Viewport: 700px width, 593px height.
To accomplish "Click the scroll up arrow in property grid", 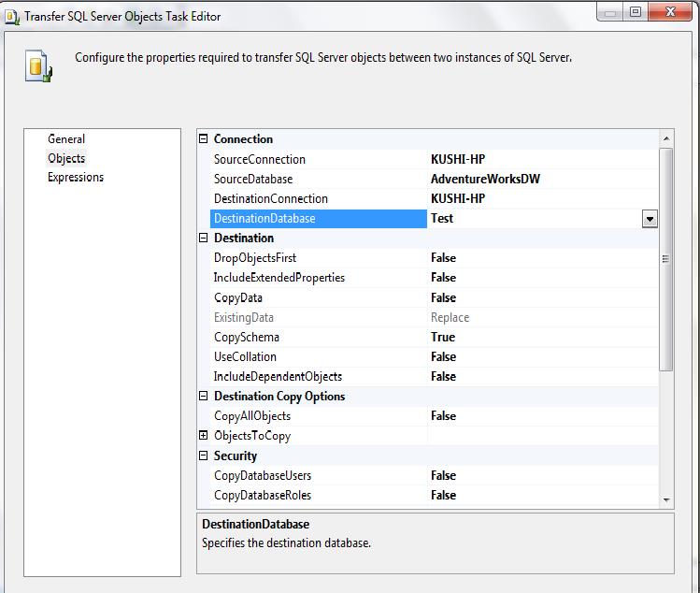I will 666,139.
